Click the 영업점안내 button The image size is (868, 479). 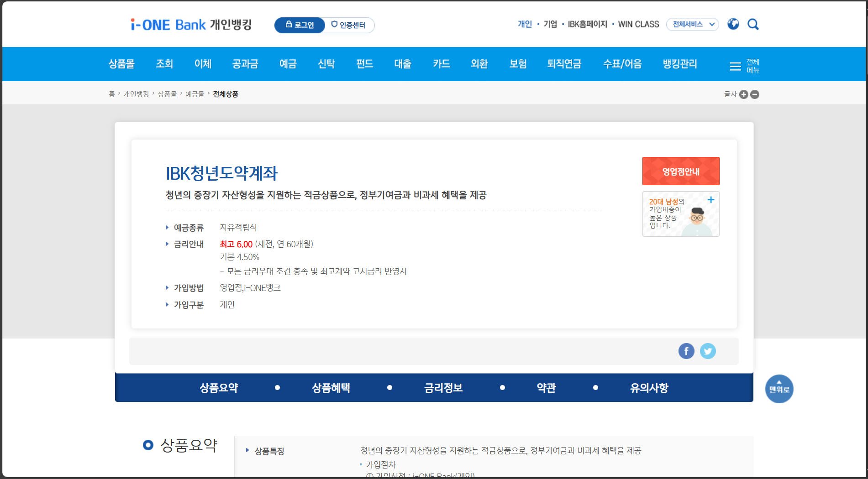tap(681, 171)
